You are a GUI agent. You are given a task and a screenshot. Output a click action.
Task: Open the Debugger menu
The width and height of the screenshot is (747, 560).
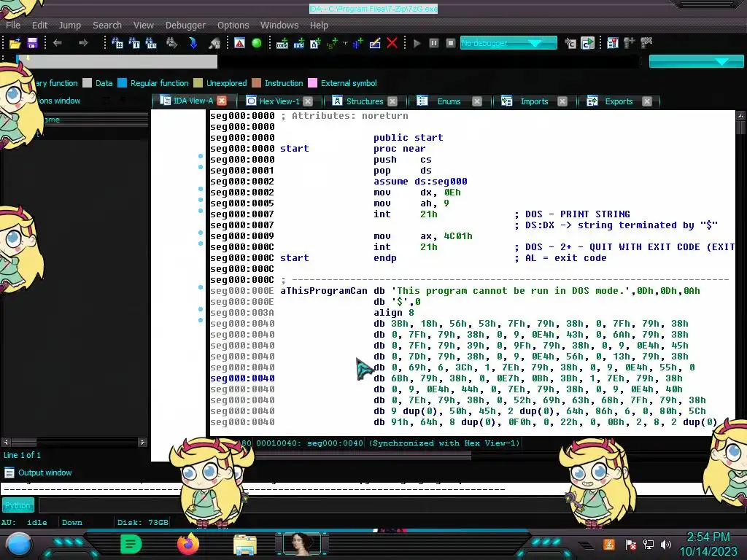coord(185,26)
